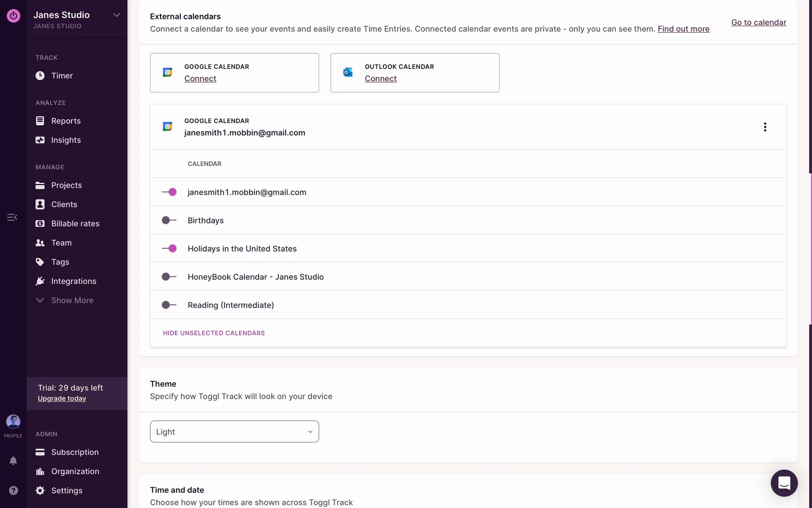Click the profile avatar picture

(x=13, y=422)
